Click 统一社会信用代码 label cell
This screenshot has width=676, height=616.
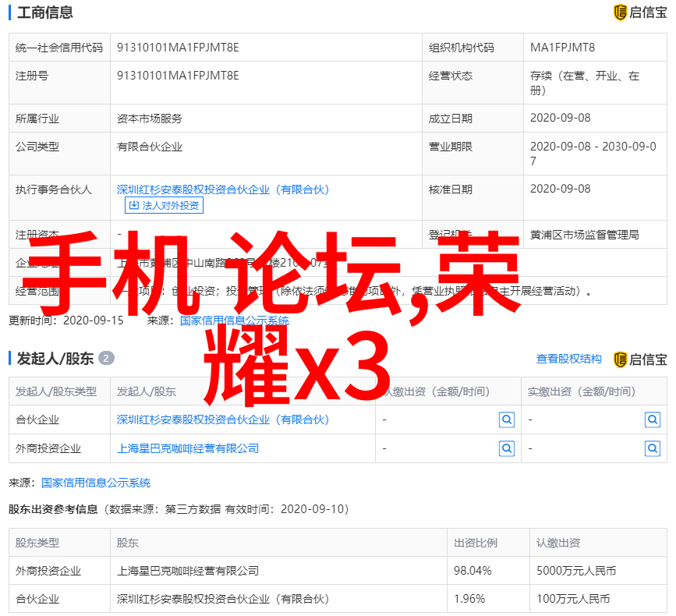59,48
